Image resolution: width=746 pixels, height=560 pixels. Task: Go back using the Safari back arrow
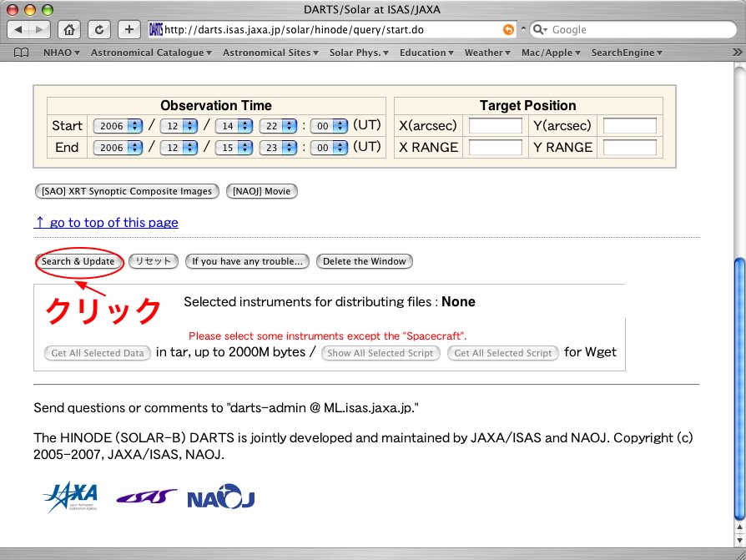point(19,30)
